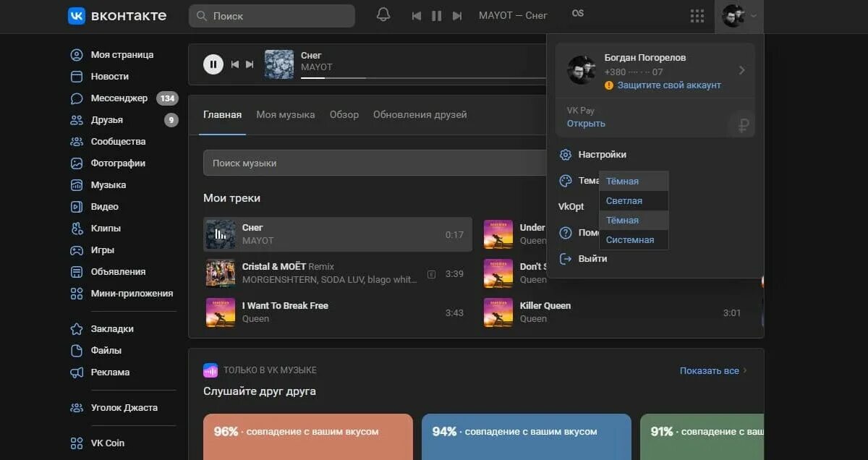Skip to previous track in header
Viewport: 868px width, 460px height.
[417, 16]
